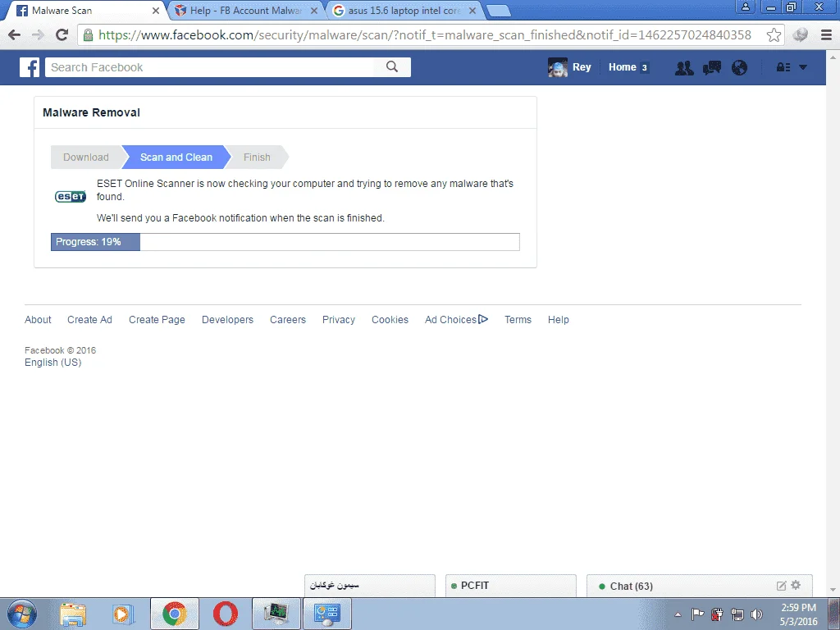Open the Help footer link
The width and height of the screenshot is (840, 630).
tap(558, 320)
